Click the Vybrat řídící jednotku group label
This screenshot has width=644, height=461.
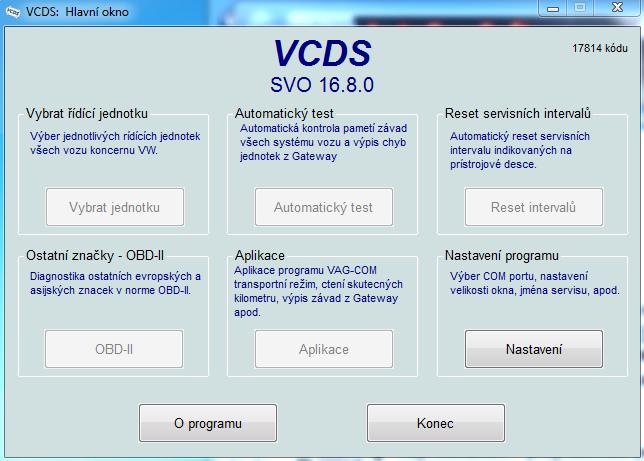point(87,113)
